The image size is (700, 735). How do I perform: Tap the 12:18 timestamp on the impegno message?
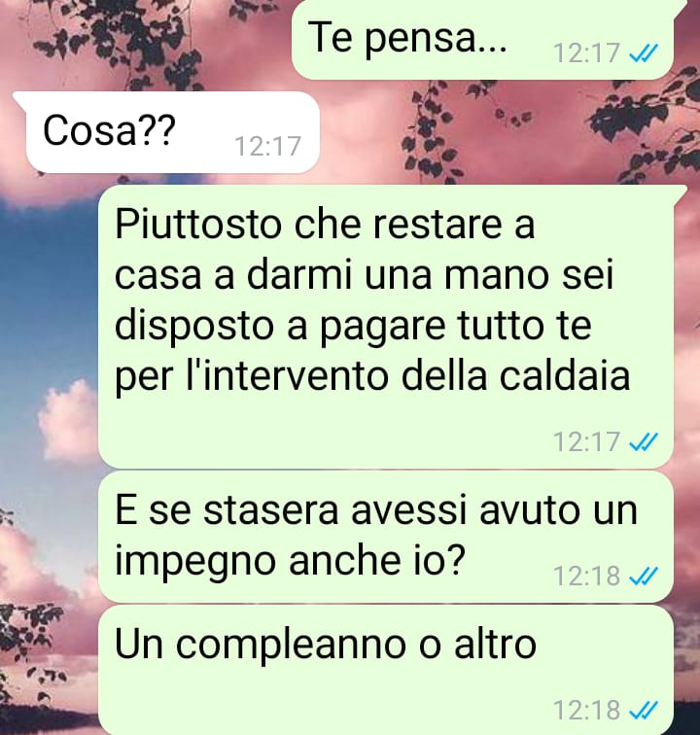pyautogui.click(x=586, y=577)
